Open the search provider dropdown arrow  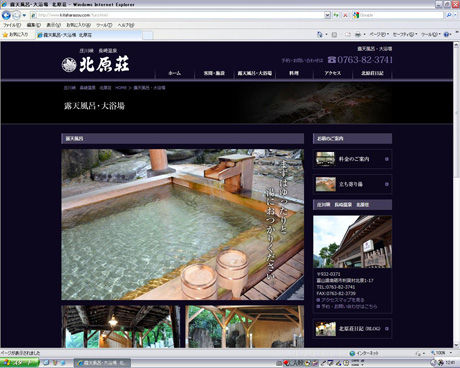tap(455, 15)
